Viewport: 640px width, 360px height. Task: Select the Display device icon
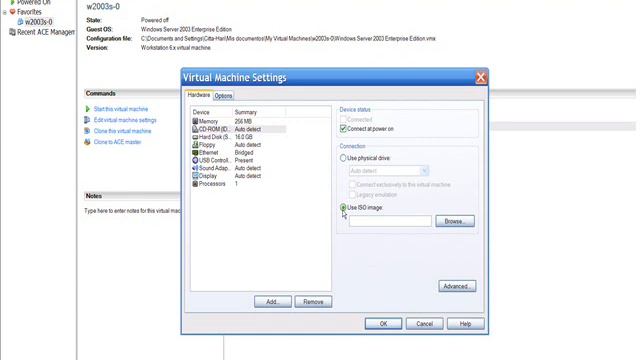195,176
